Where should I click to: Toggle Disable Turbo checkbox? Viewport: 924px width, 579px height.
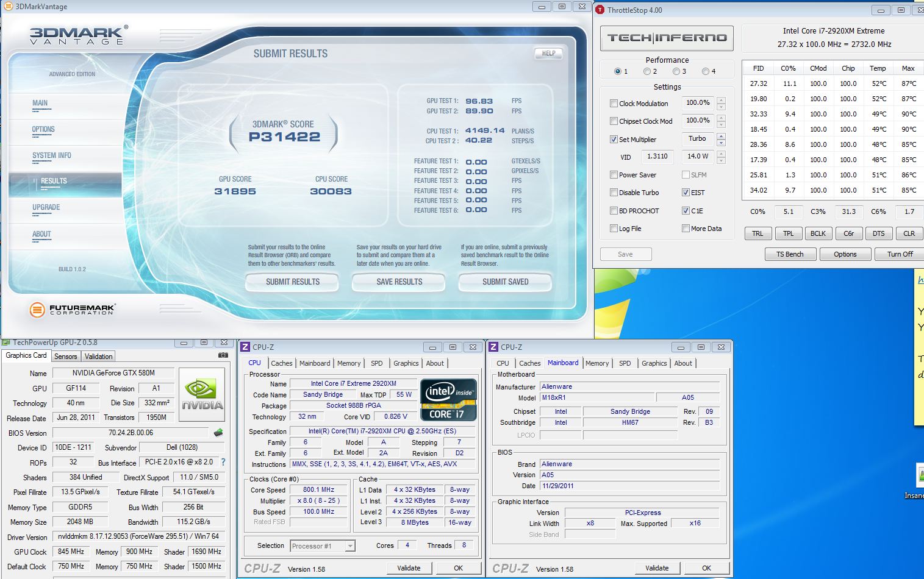[614, 193]
